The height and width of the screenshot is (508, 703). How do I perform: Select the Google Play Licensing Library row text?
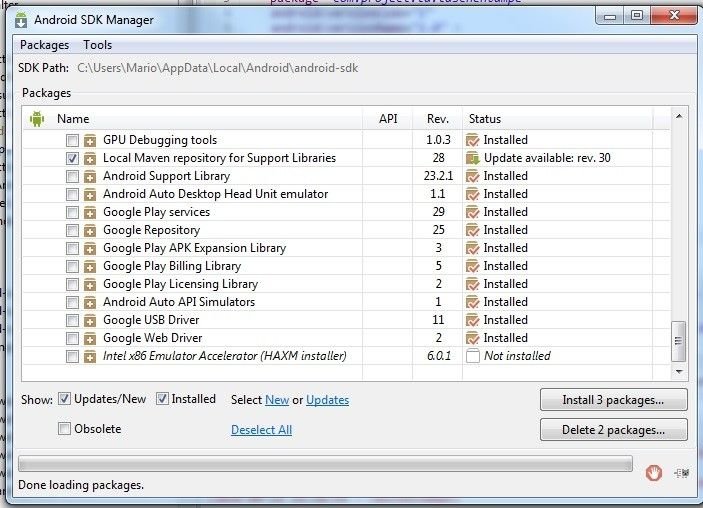pyautogui.click(x=180, y=284)
